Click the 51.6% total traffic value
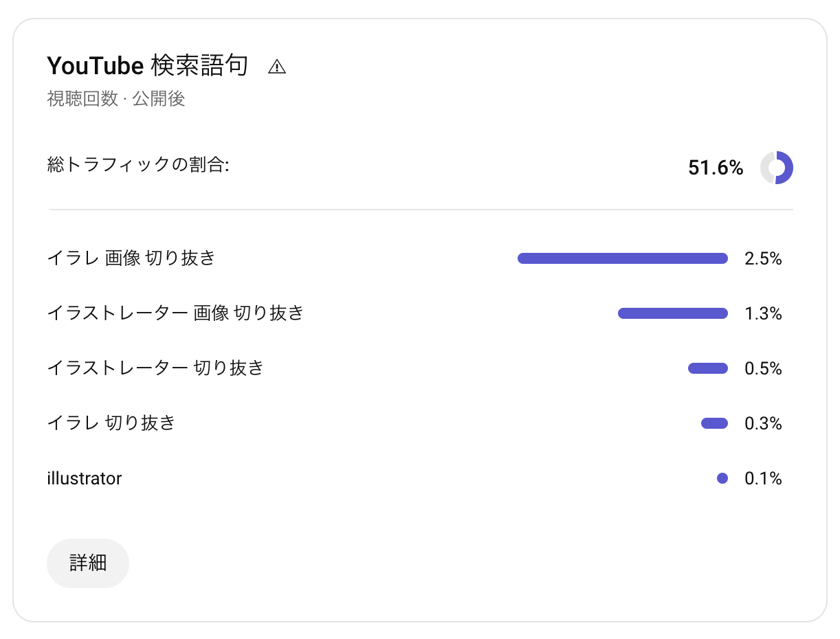This screenshot has height=639, width=840. [x=716, y=168]
